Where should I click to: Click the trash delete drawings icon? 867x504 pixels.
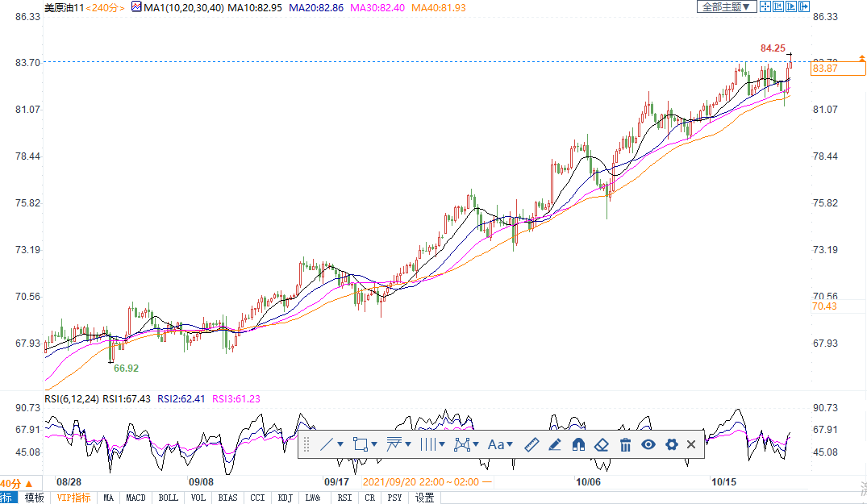(625, 444)
